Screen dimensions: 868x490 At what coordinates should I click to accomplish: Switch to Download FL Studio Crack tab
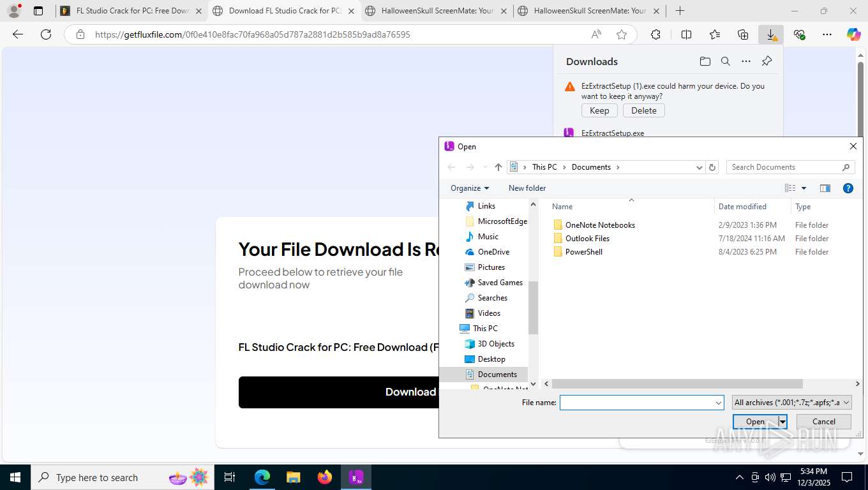(x=284, y=11)
